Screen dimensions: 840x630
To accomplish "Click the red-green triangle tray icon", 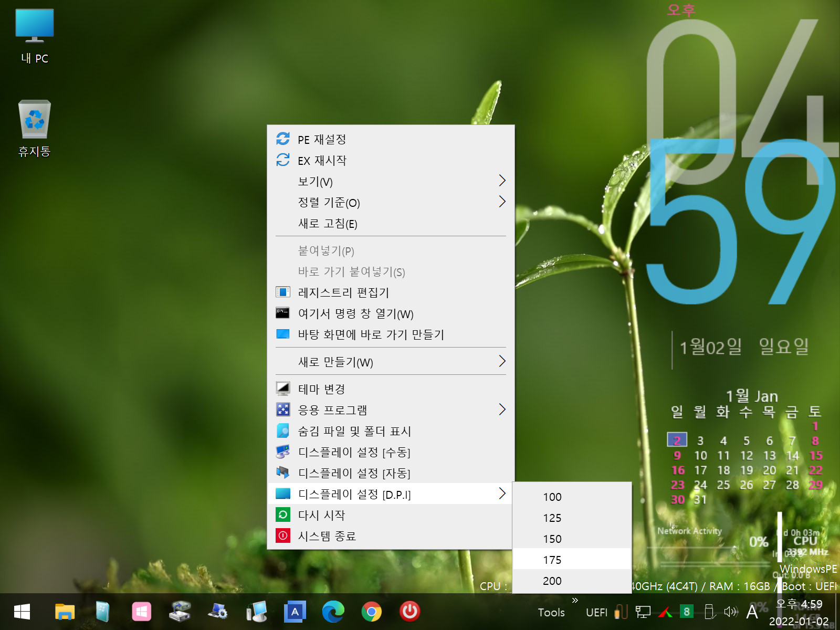I will [665, 612].
